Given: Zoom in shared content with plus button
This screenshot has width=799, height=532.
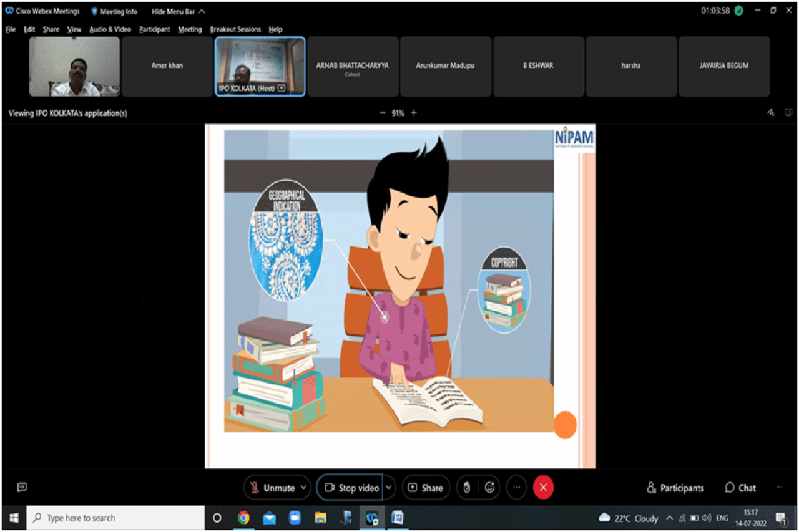Looking at the screenshot, I should pyautogui.click(x=414, y=113).
